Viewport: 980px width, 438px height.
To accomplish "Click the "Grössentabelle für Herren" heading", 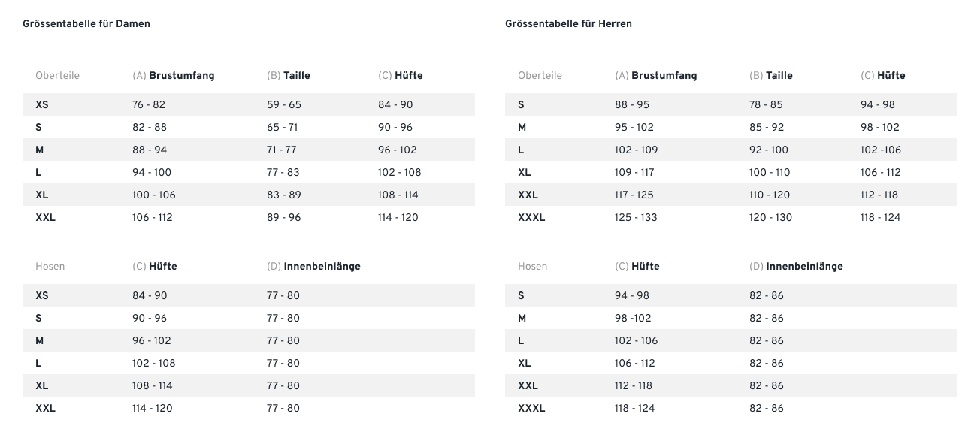I will [x=568, y=24].
